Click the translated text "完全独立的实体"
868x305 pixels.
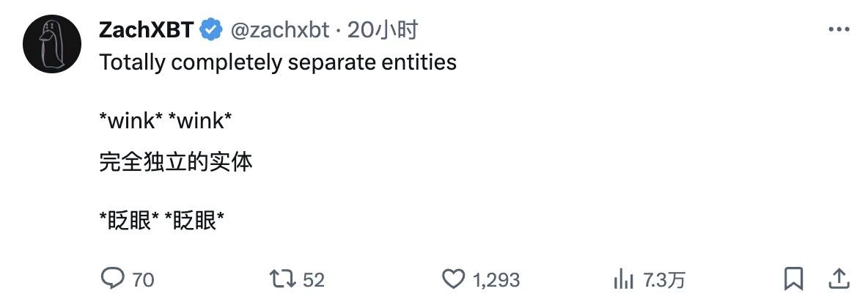pyautogui.click(x=176, y=161)
